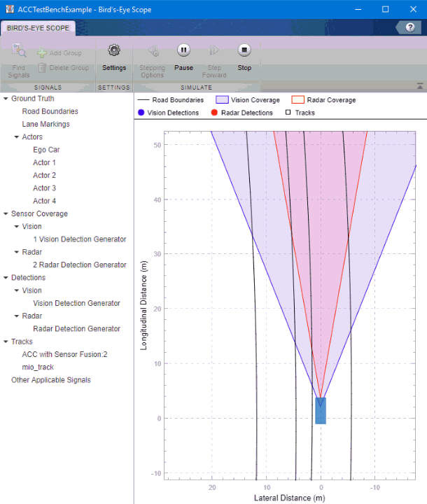The height and width of the screenshot is (504, 427).
Task: Collapse the Tracks tree node
Action: [x=6, y=342]
